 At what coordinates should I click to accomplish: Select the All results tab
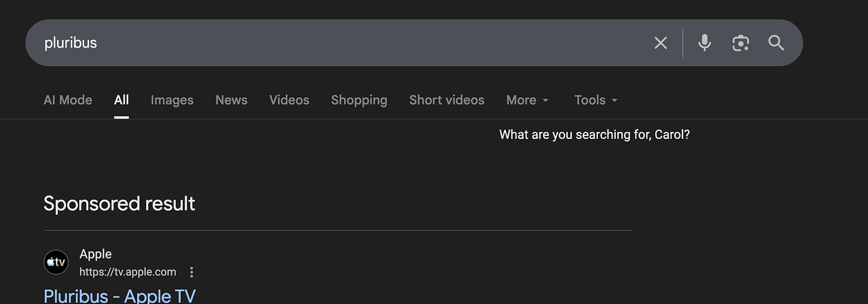[122, 100]
